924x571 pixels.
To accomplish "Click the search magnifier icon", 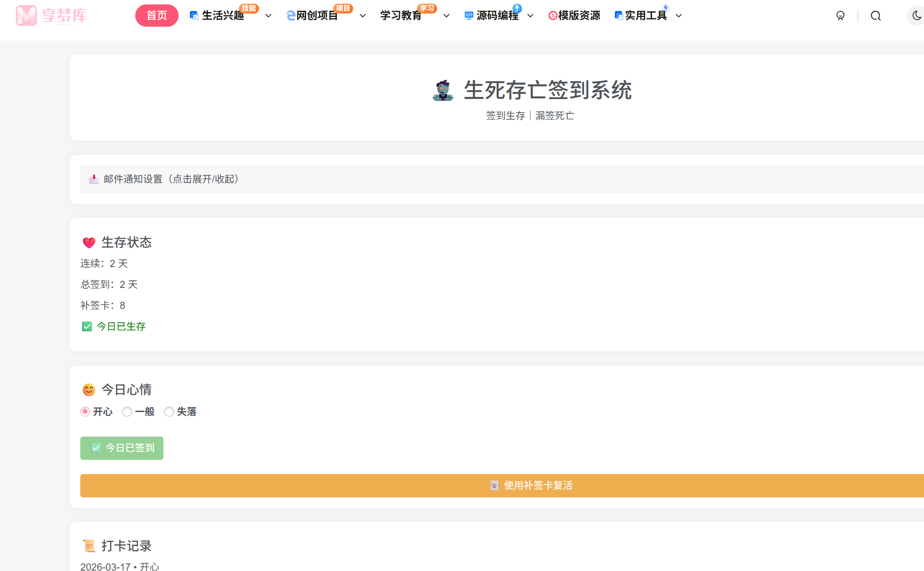I will [875, 15].
